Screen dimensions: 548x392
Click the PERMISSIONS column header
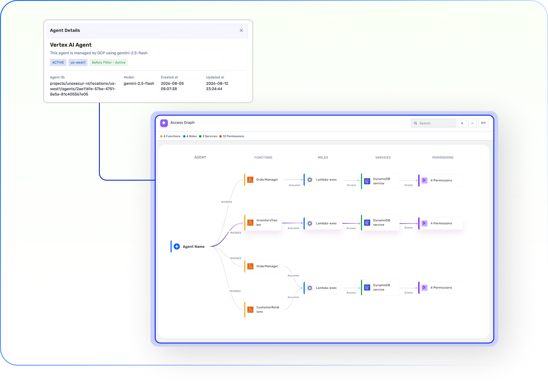click(443, 157)
